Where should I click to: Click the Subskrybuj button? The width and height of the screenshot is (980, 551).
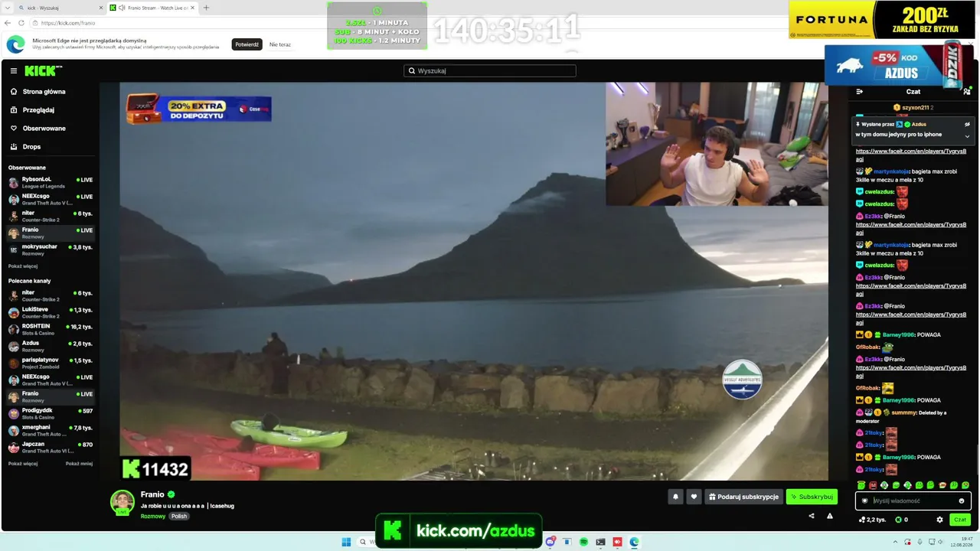point(812,497)
